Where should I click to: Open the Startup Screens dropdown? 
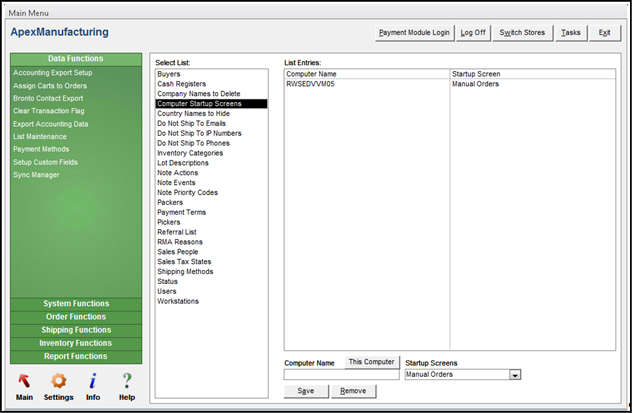(x=515, y=375)
